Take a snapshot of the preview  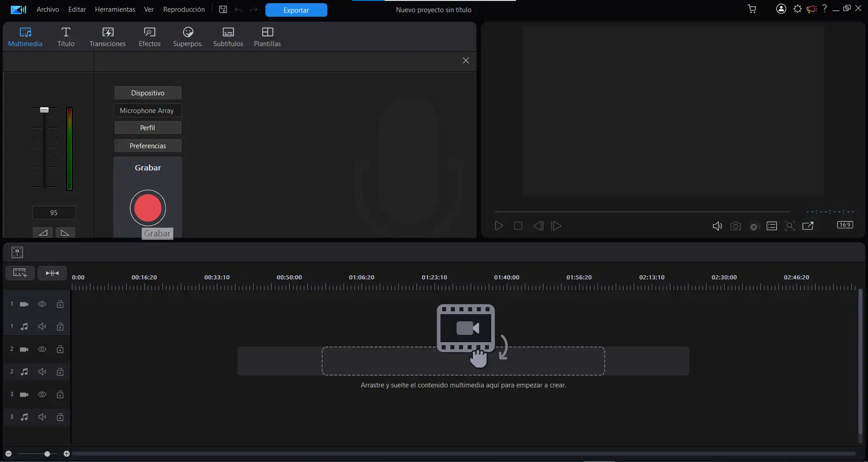tap(736, 226)
